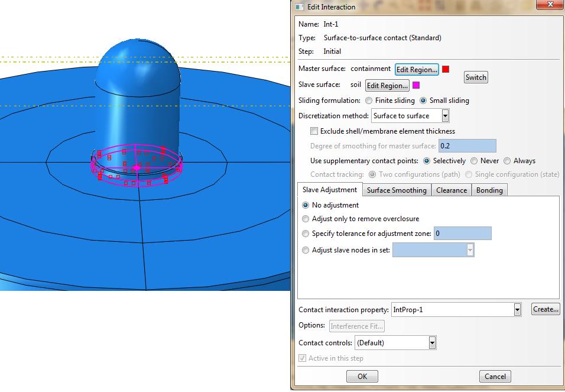565x392 pixels.
Task: Select Adjust only to remove overclosure
Action: pos(306,219)
